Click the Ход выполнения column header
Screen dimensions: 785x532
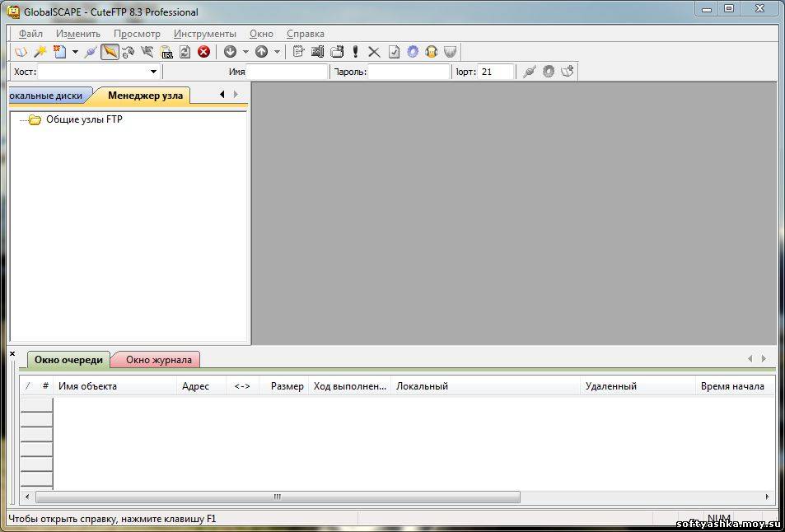pos(349,386)
